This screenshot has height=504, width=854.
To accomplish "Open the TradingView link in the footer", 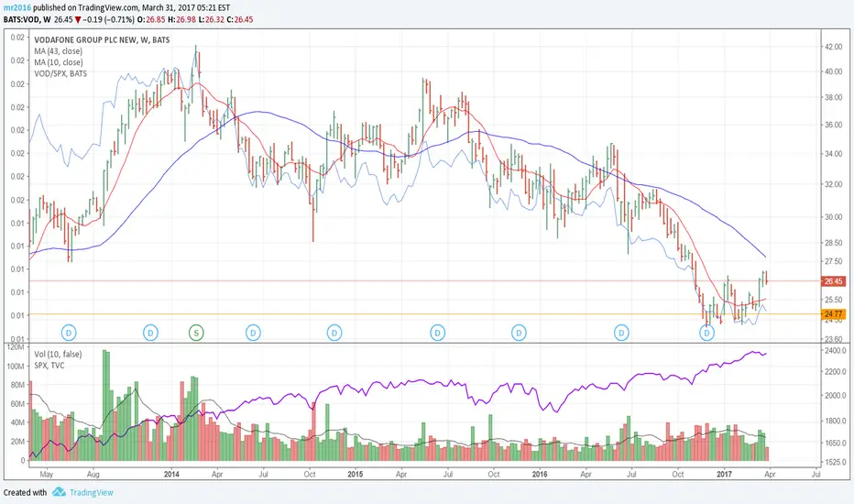I will pyautogui.click(x=91, y=493).
